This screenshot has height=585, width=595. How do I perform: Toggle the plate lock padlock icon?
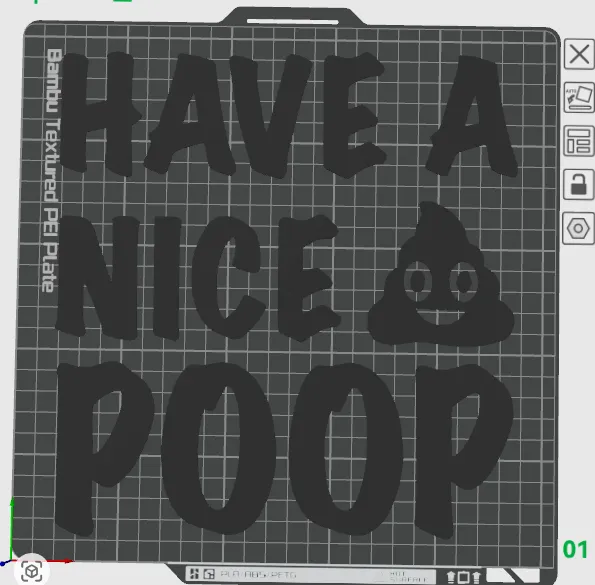click(x=579, y=185)
